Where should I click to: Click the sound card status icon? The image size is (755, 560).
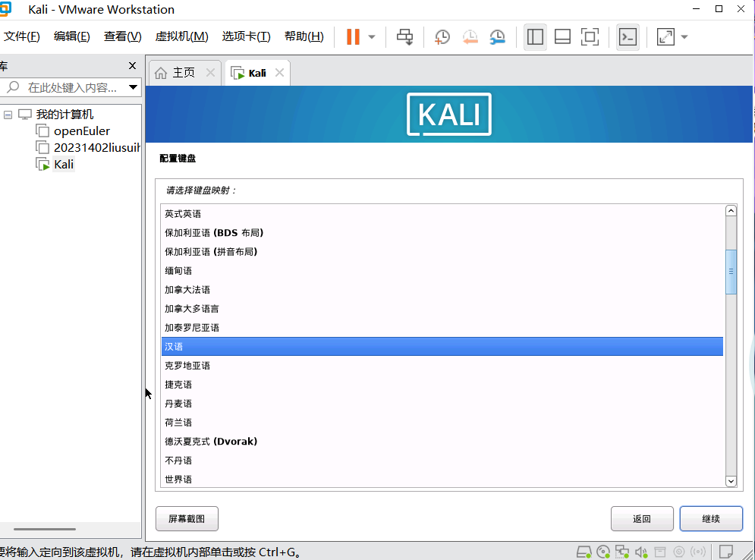[x=641, y=552]
